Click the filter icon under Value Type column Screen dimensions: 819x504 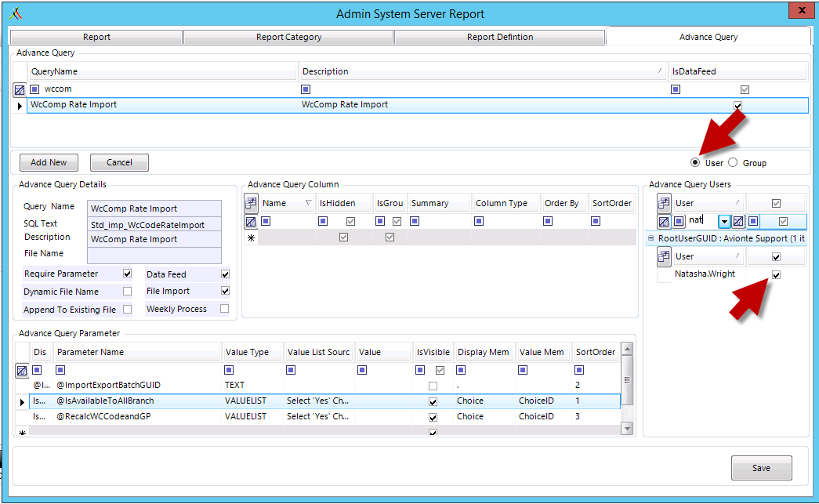click(x=229, y=370)
